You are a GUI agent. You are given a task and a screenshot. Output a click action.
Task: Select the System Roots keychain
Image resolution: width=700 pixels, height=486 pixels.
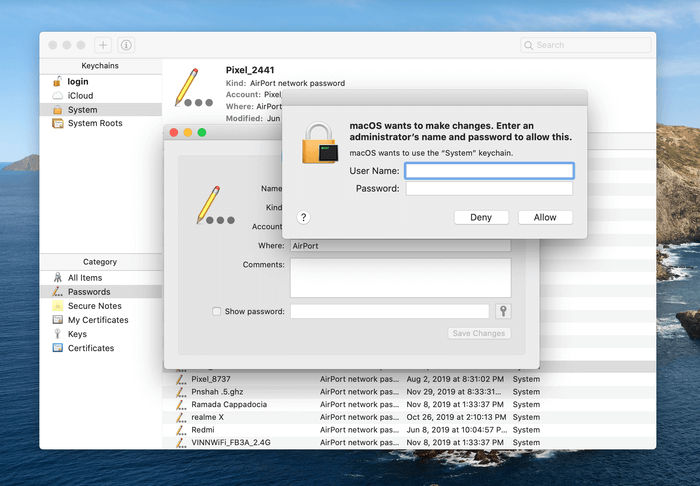[x=101, y=123]
